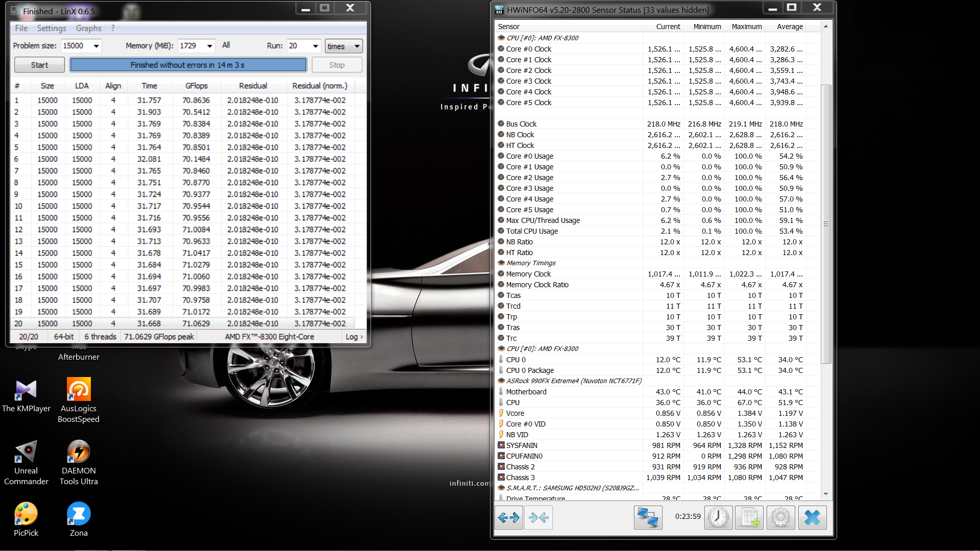Reset the elapsed time clock icon
The height and width of the screenshot is (551, 980).
(x=718, y=518)
